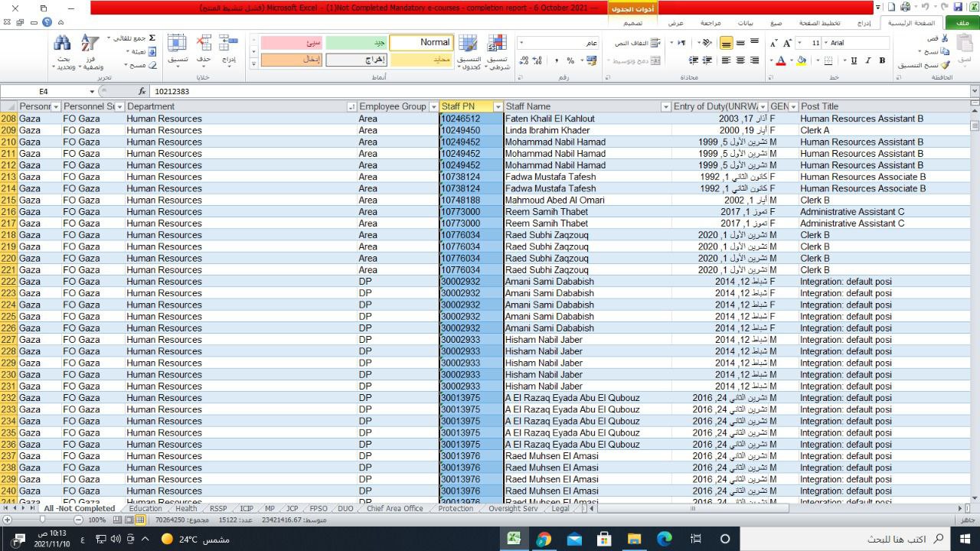Apply percent style to the selection
Image resolution: width=980 pixels, height=551 pixels.
pyautogui.click(x=570, y=60)
